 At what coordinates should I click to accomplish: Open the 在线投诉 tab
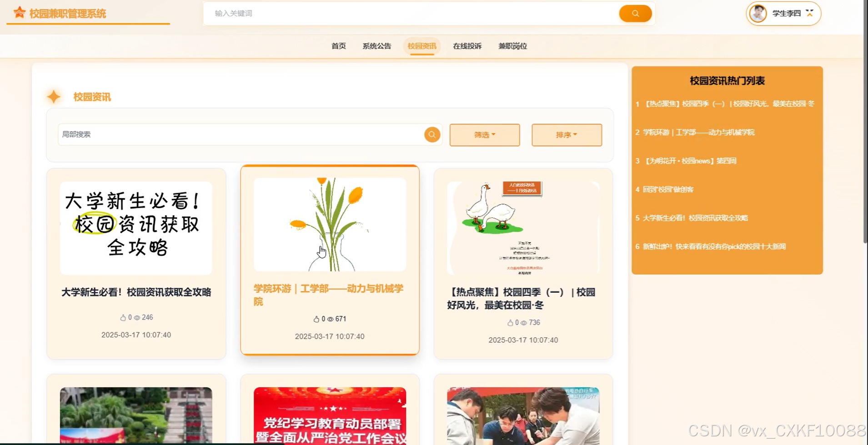click(467, 46)
